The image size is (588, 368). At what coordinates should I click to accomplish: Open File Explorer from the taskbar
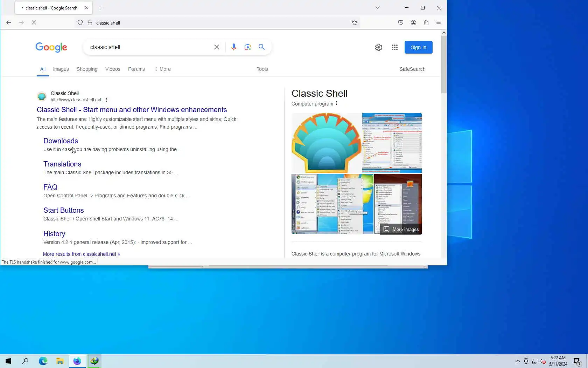pyautogui.click(x=60, y=361)
